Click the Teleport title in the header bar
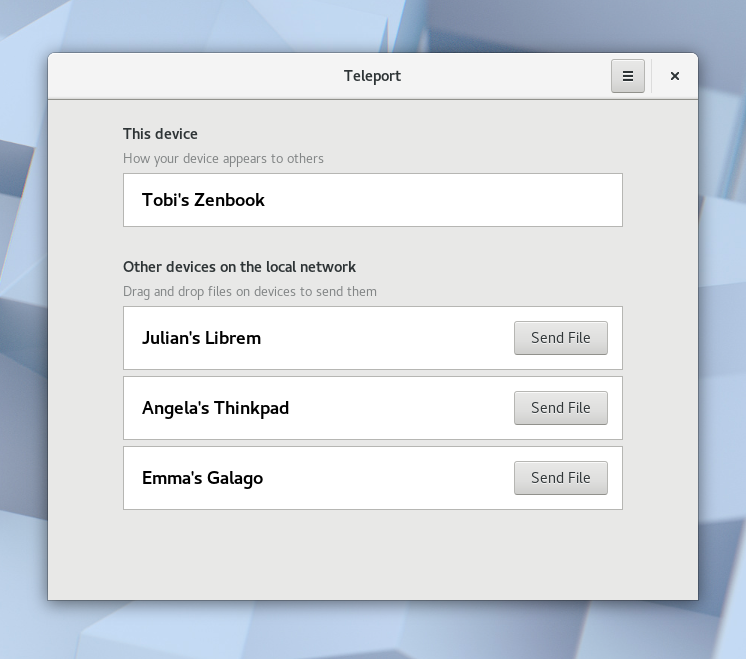This screenshot has width=746, height=659. pos(372,76)
